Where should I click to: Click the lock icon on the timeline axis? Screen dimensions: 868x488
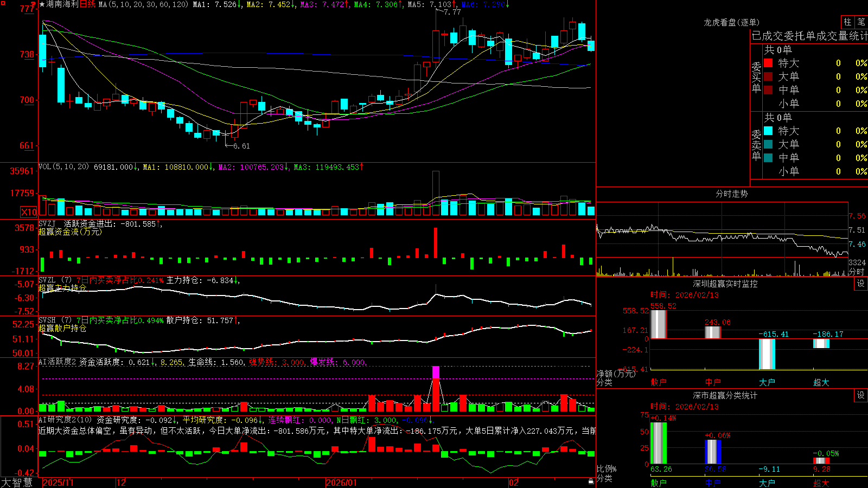point(591,481)
